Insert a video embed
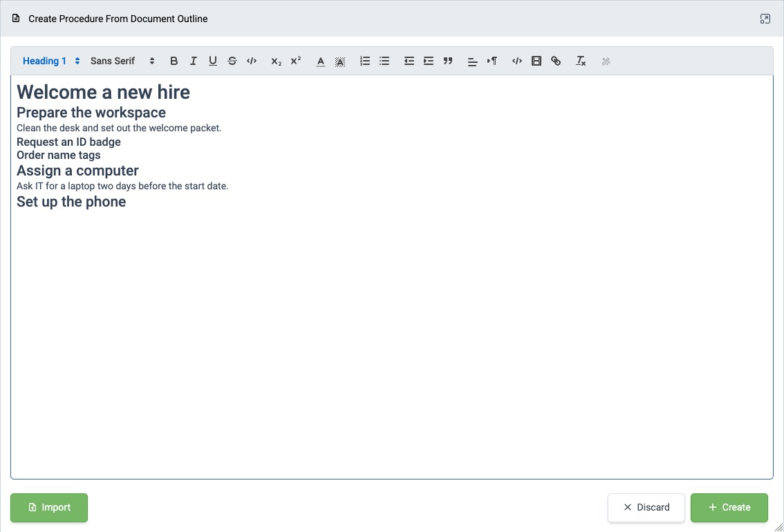784x532 pixels. pos(536,61)
